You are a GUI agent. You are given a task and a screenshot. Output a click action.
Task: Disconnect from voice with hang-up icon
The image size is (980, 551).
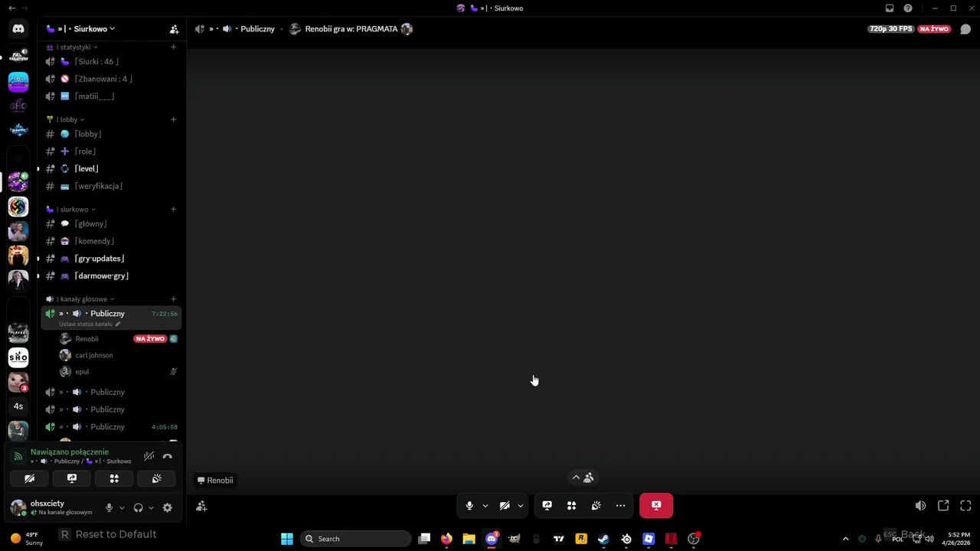click(x=167, y=456)
